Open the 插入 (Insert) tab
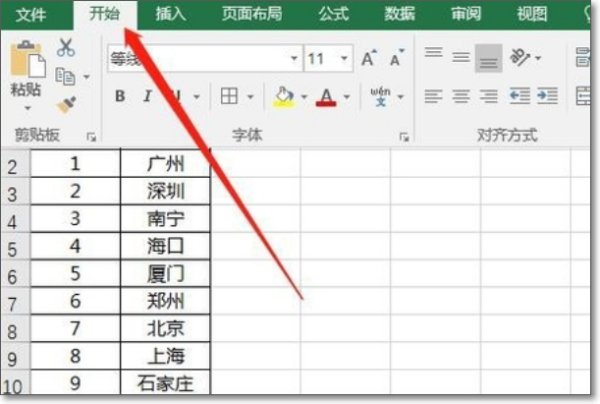Image resolution: width=600 pixels, height=404 pixels. coord(170,15)
